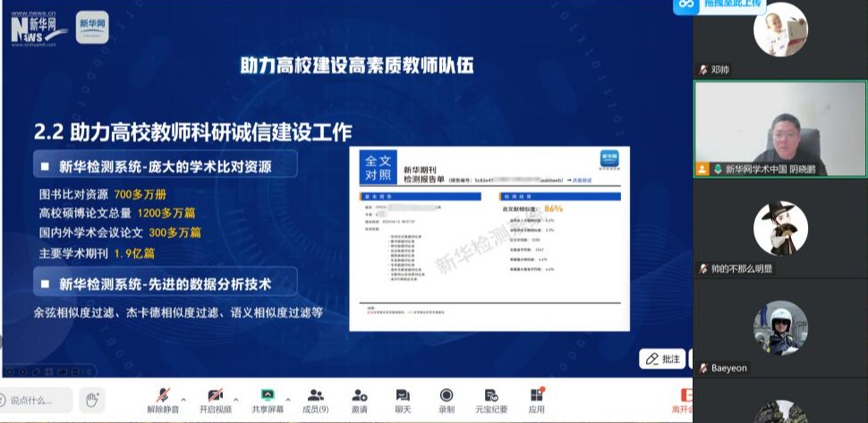
Task: Click the raise-hand reaction icon
Action: [90, 400]
